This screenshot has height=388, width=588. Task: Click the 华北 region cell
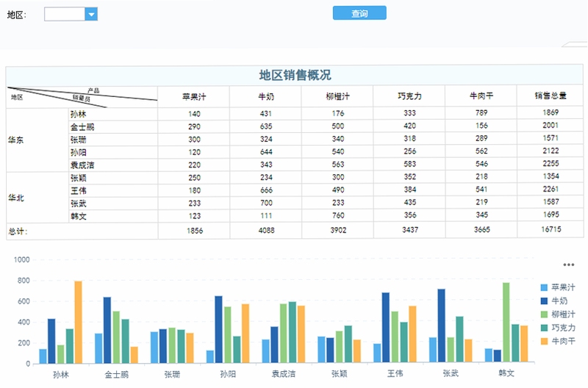(37, 198)
